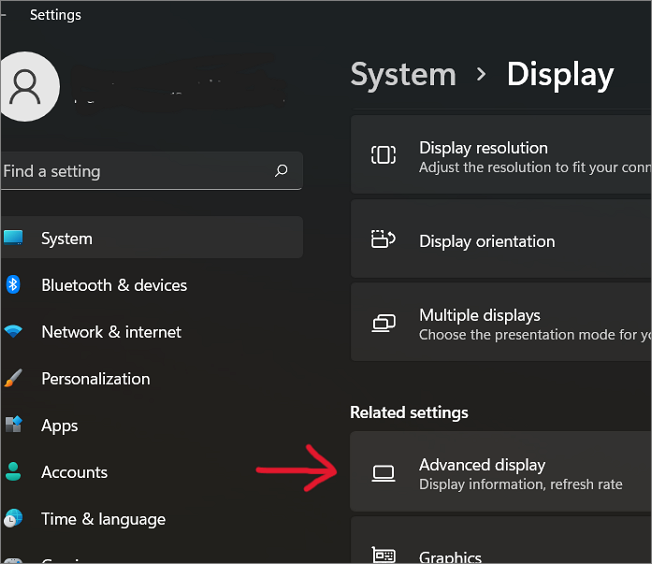The height and width of the screenshot is (564, 652).
Task: Click the Display breadcrumb heading
Action: click(x=560, y=74)
